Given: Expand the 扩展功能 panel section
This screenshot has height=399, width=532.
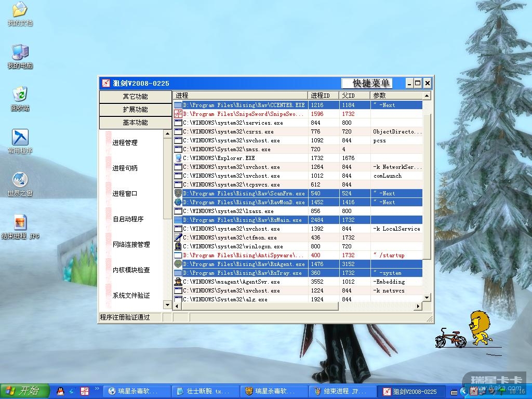Looking at the screenshot, I should pyautogui.click(x=135, y=110).
